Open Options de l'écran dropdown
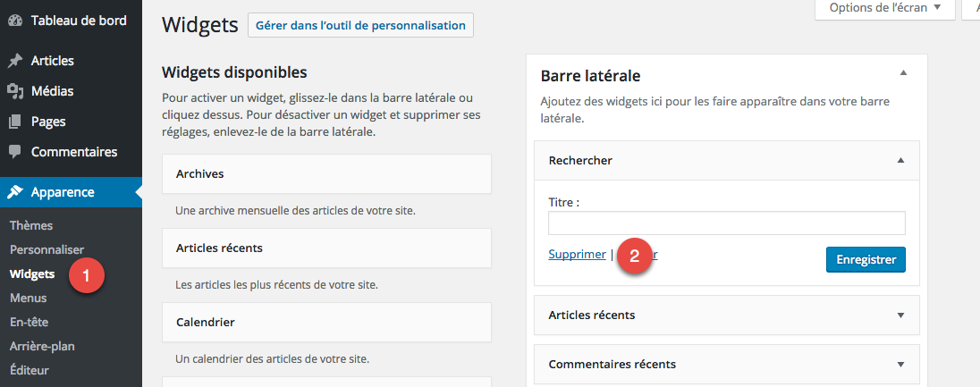This screenshot has height=387, width=980. coord(884,9)
